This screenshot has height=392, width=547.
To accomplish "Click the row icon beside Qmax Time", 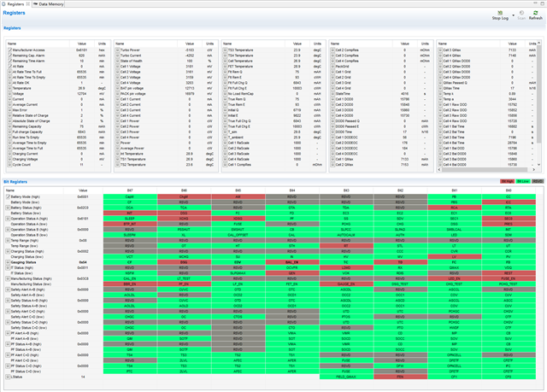I will click(x=441, y=88).
